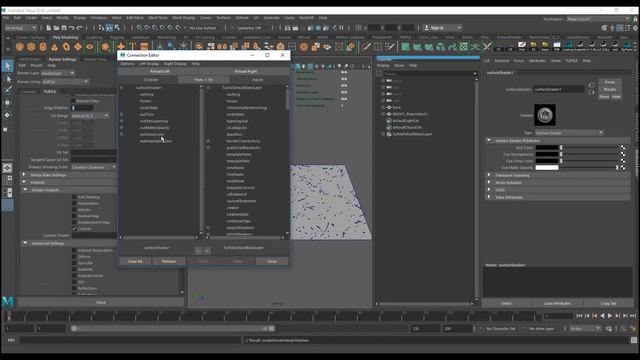Open the Mesh Tools menu
The height and width of the screenshot is (360, 640).
(x=158, y=18)
